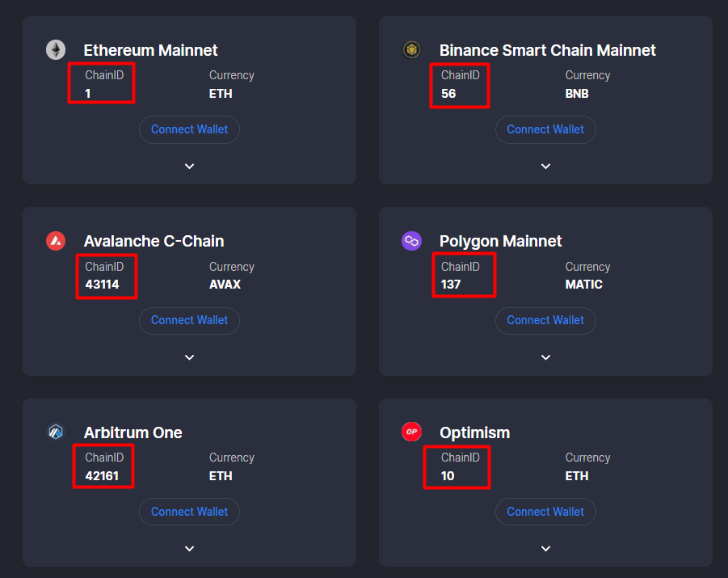The width and height of the screenshot is (728, 578).
Task: Select ChainID value 43114
Action: pos(102,285)
